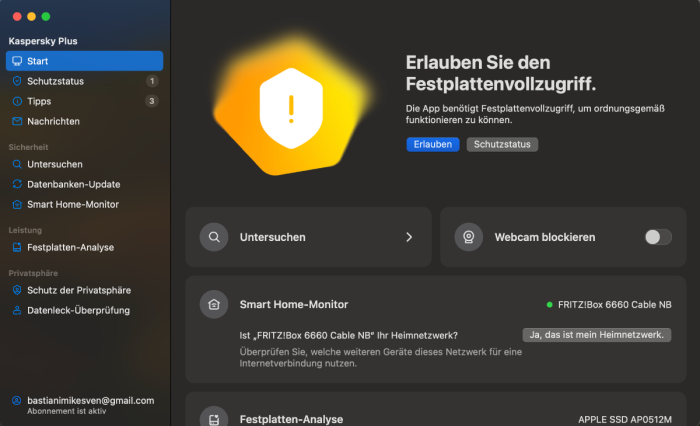Click the 'Kaspersky Plus' app title
Viewport: 700px width, 426px height.
tap(43, 41)
